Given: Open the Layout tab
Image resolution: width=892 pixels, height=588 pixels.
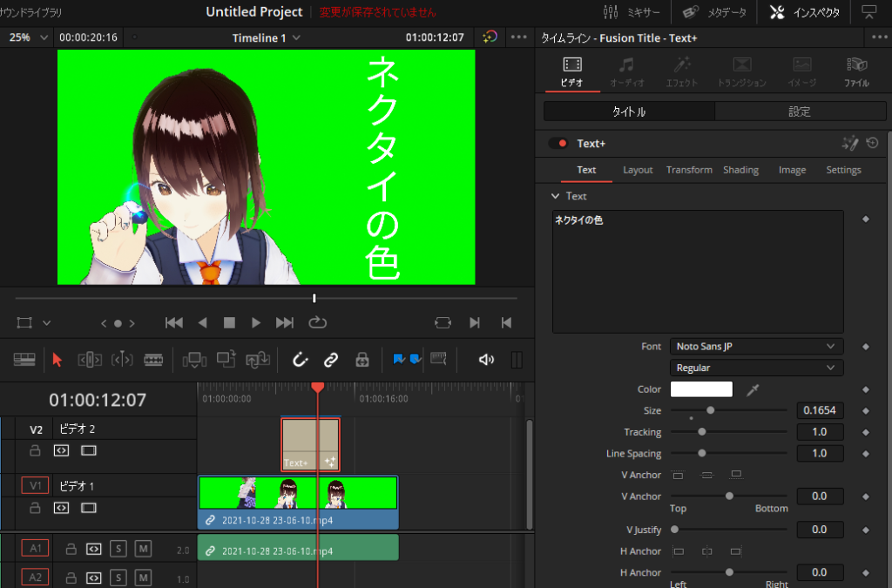Looking at the screenshot, I should point(638,170).
